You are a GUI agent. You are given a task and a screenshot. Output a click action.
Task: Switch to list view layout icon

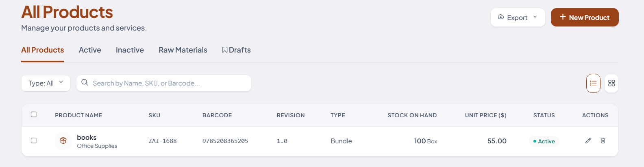(x=593, y=83)
